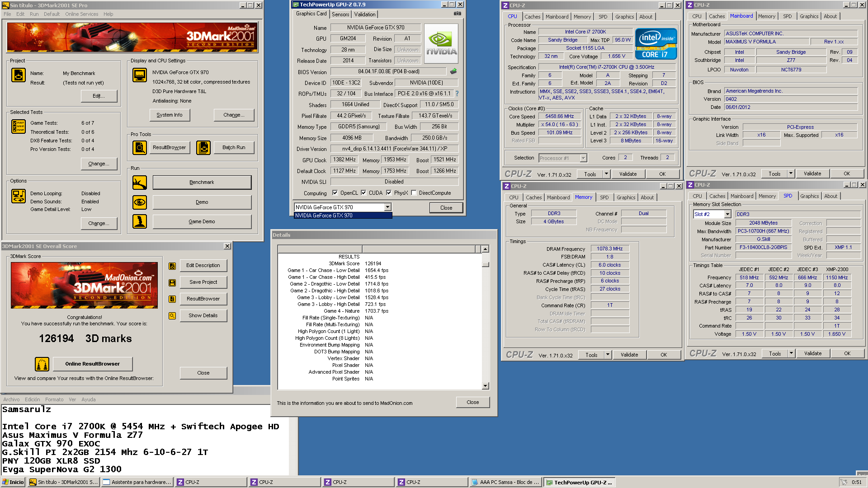868x488 pixels.
Task: Click the Save Project button
Action: coord(203,282)
